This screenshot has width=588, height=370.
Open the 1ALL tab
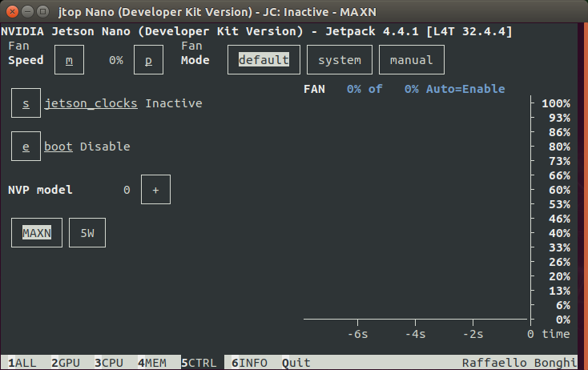[x=22, y=363]
